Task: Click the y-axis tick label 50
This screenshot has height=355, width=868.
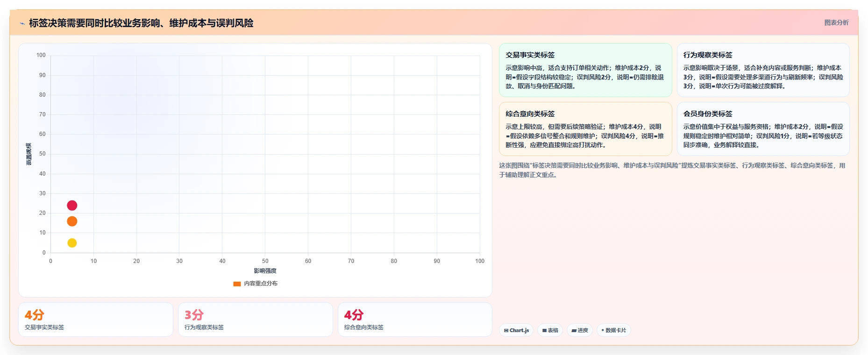Action: [43, 154]
